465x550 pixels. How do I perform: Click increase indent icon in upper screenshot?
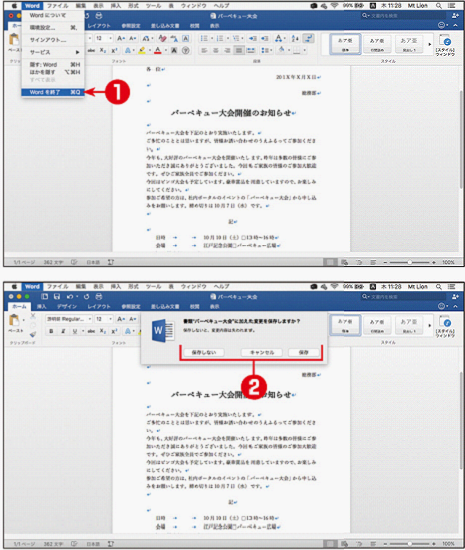coord(265,38)
